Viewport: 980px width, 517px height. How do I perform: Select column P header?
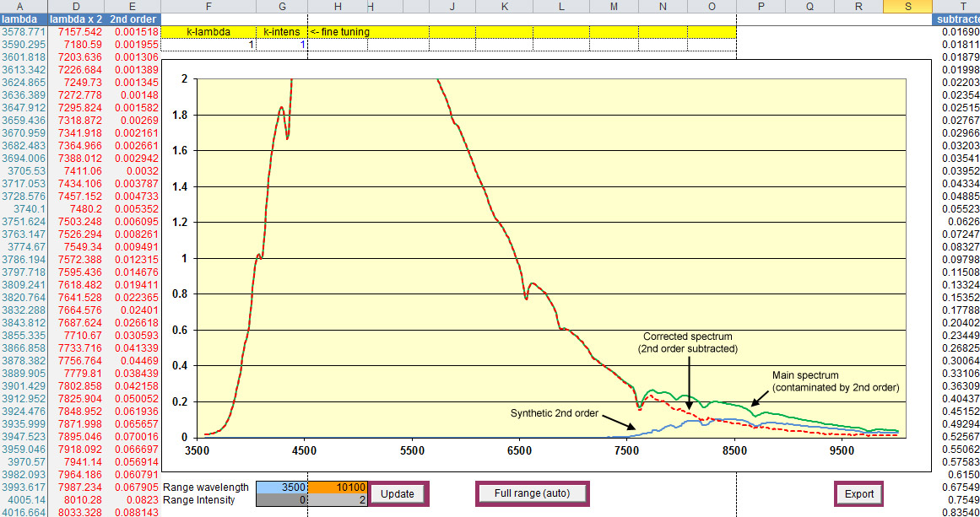(761, 6)
